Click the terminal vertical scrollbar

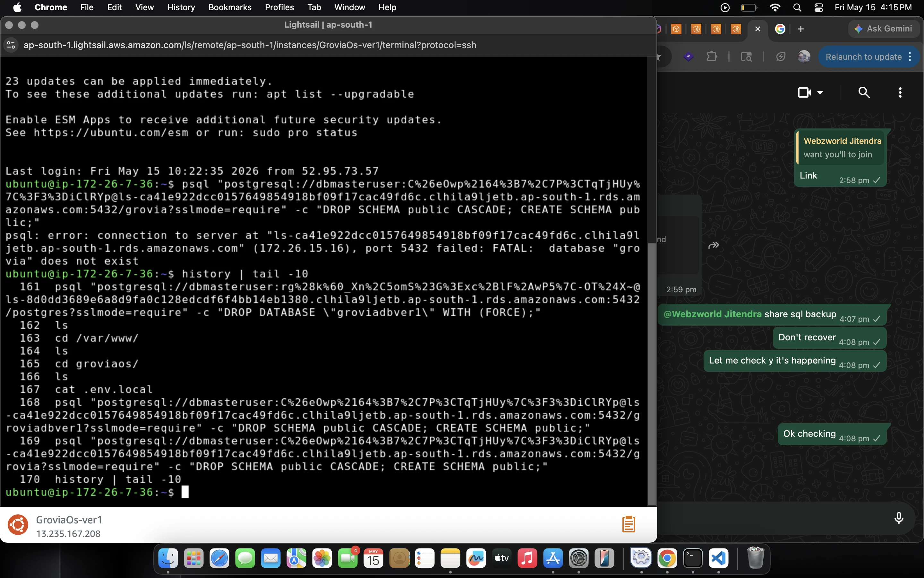click(652, 375)
